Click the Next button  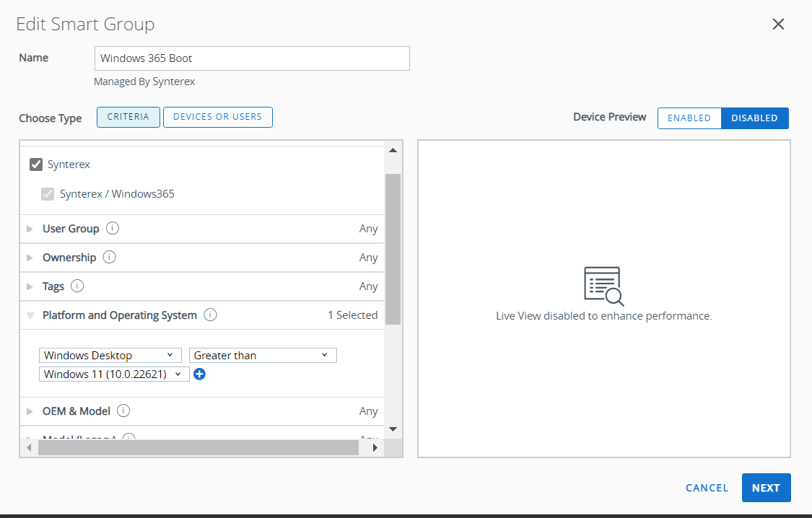point(765,488)
